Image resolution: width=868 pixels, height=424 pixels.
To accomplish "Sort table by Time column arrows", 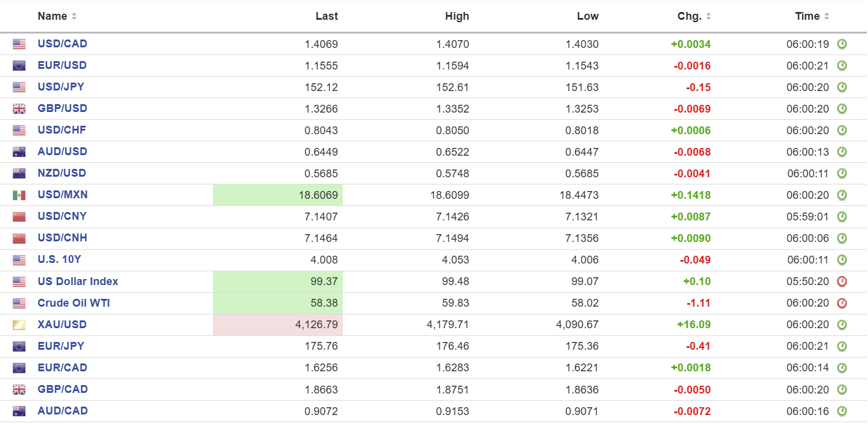I will [x=827, y=17].
